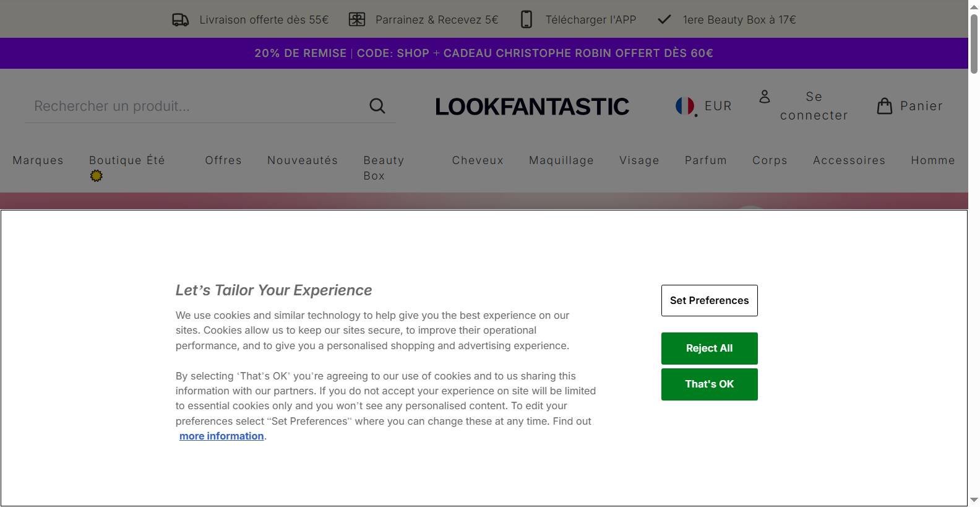Open the Maquillage menu item

pyautogui.click(x=561, y=160)
